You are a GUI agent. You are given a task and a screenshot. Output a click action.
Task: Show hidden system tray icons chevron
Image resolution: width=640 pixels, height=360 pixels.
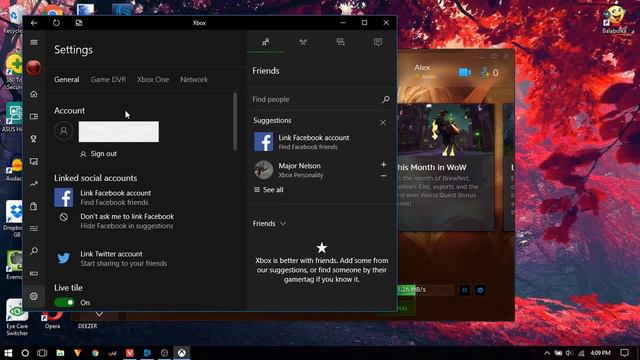click(x=547, y=353)
